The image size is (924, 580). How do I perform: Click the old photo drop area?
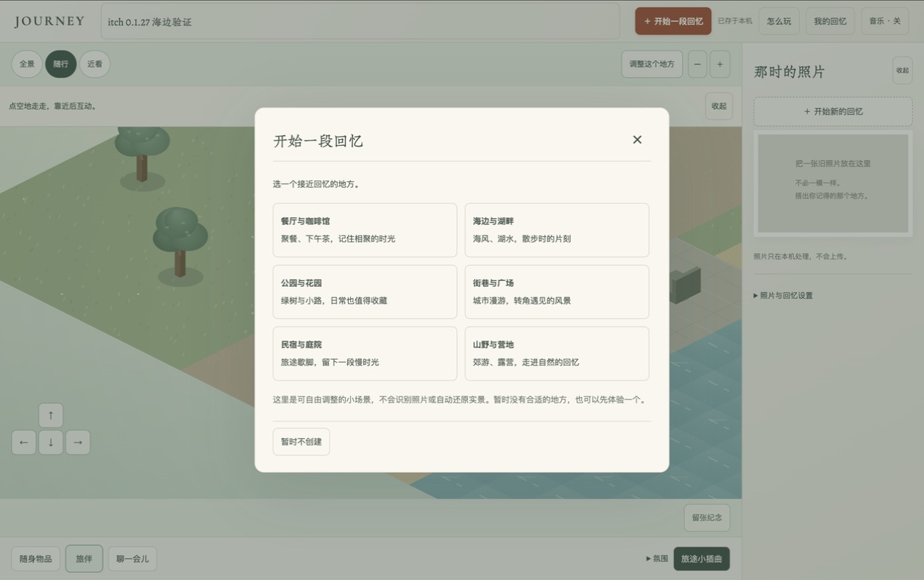tap(833, 184)
